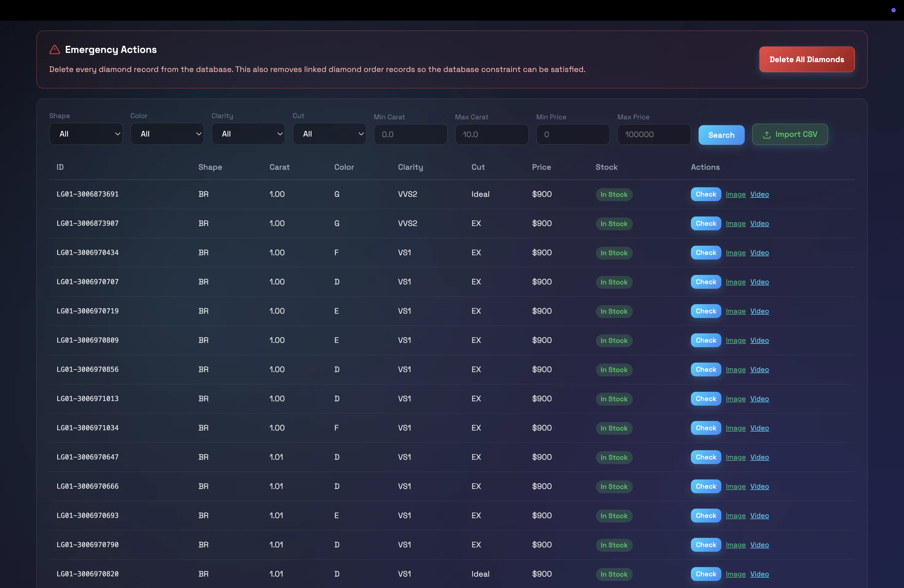Click the Search button

[721, 135]
